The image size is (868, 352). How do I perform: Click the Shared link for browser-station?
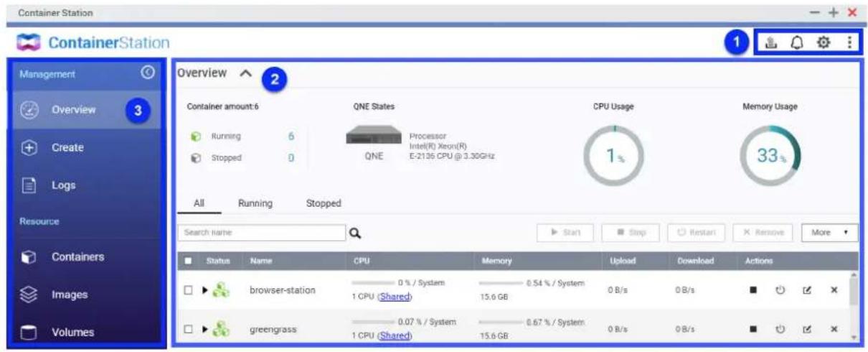click(x=395, y=296)
